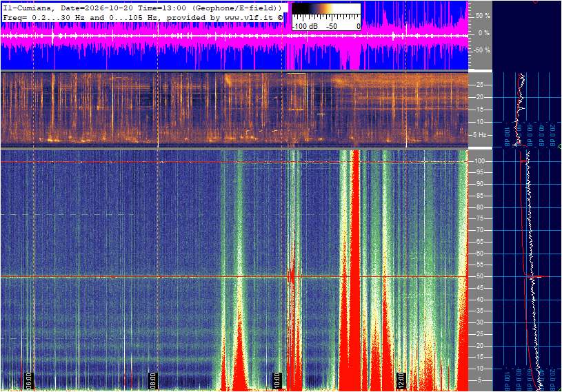Click the 08:00 time marker
The width and height of the screenshot is (562, 392).
click(152, 381)
